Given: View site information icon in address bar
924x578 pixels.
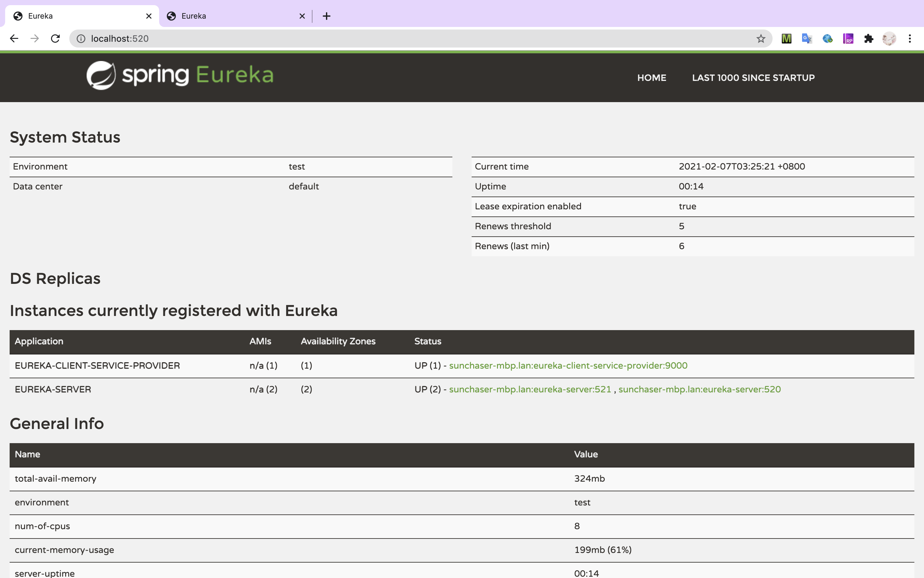Looking at the screenshot, I should 81,39.
